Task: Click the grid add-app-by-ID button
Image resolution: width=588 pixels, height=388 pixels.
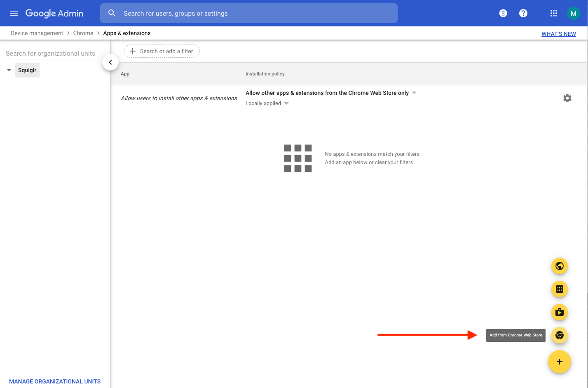Action: [560, 289]
